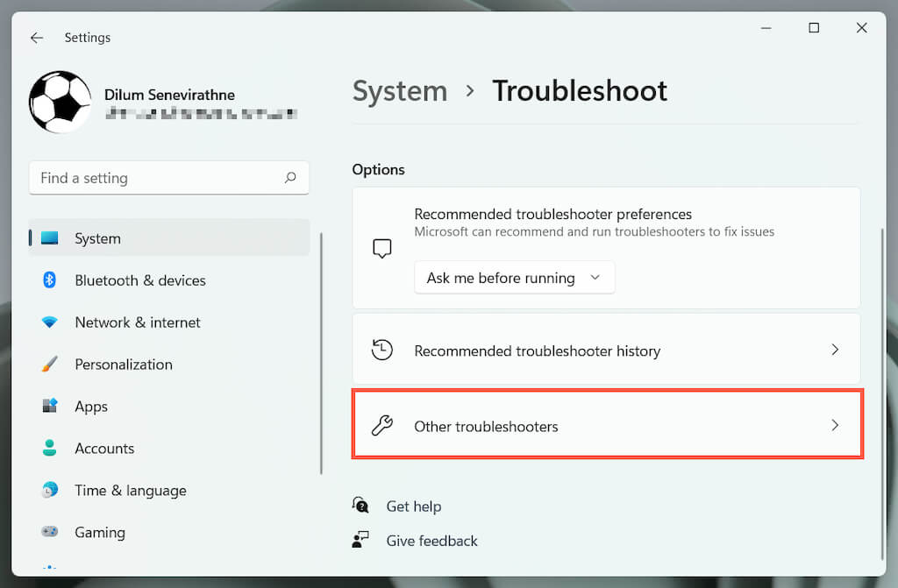Click the search magnifier icon
The height and width of the screenshot is (588, 898).
coord(290,178)
